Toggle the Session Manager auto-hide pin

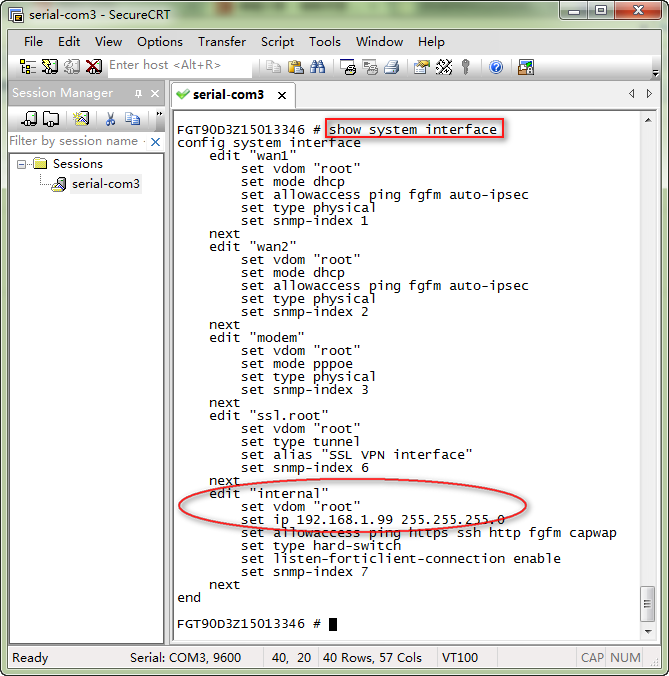138,94
